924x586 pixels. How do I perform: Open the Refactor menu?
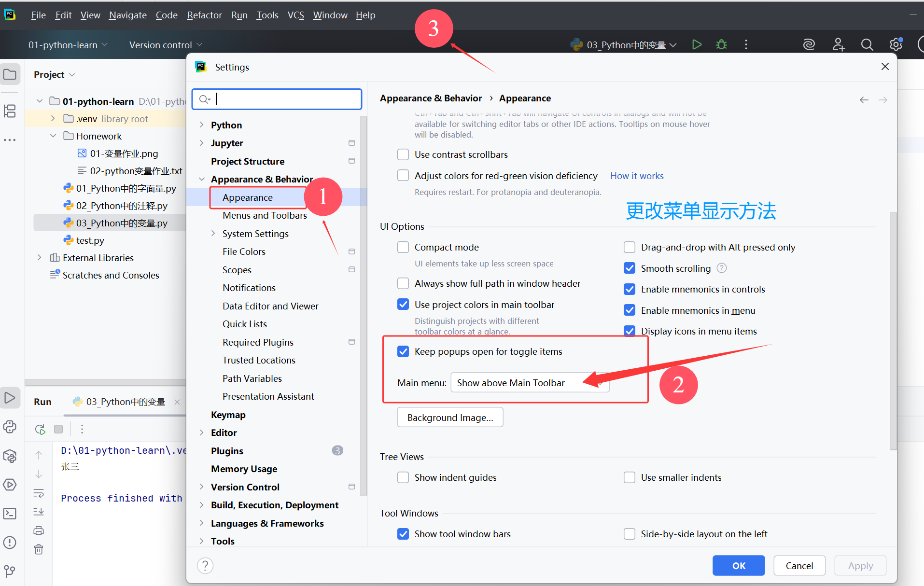pos(204,15)
